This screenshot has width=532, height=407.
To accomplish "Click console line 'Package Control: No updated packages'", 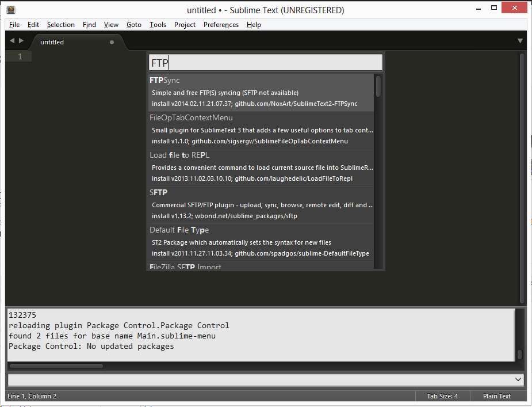I will point(91,346).
